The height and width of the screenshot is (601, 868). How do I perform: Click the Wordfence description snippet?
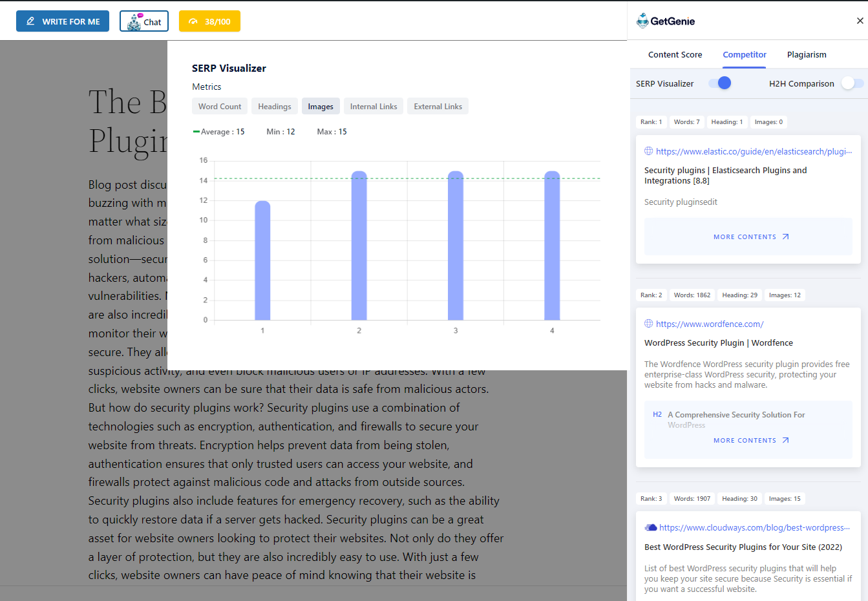(x=747, y=374)
